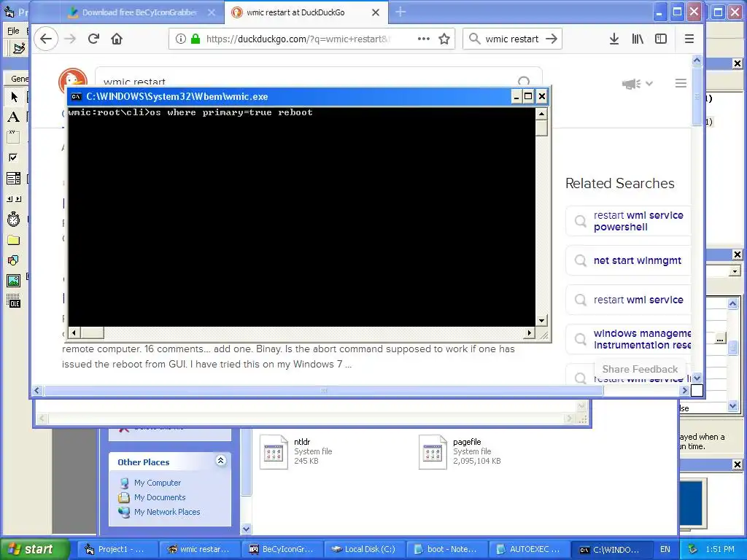The width and height of the screenshot is (747, 560).
Task: Switch to BeCyIconGrabber taskbar button
Action: [x=282, y=549]
